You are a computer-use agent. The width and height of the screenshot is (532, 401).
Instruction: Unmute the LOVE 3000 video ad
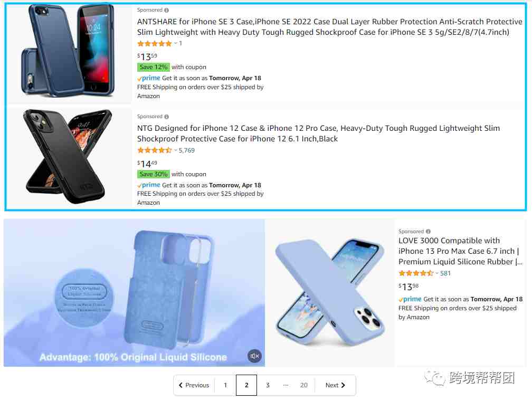tap(254, 356)
